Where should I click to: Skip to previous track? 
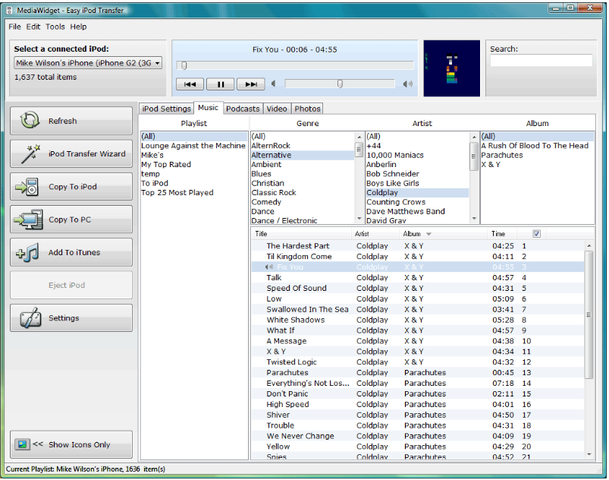tap(190, 84)
